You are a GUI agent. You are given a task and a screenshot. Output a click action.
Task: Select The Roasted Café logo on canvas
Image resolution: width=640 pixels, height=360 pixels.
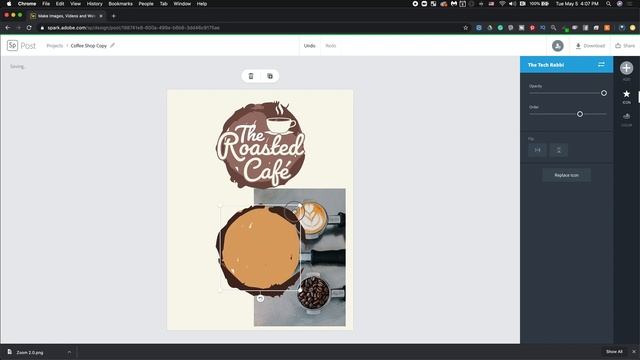(260, 145)
